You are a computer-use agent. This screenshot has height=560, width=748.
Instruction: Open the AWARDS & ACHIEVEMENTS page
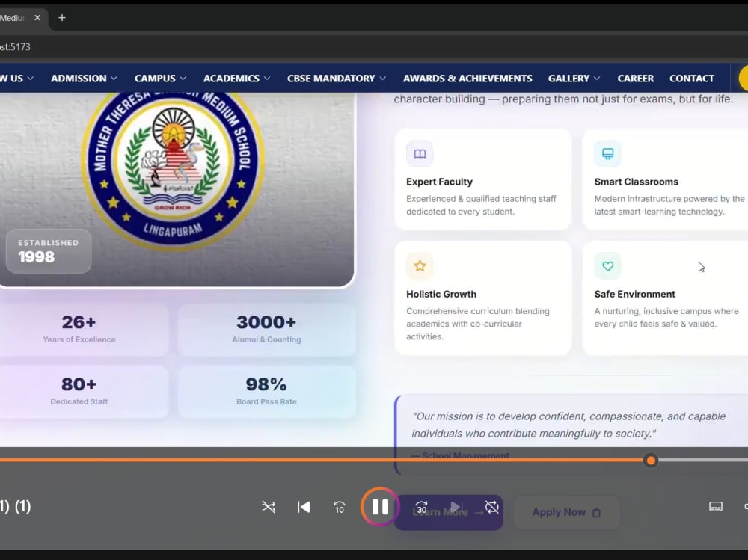[x=467, y=79]
